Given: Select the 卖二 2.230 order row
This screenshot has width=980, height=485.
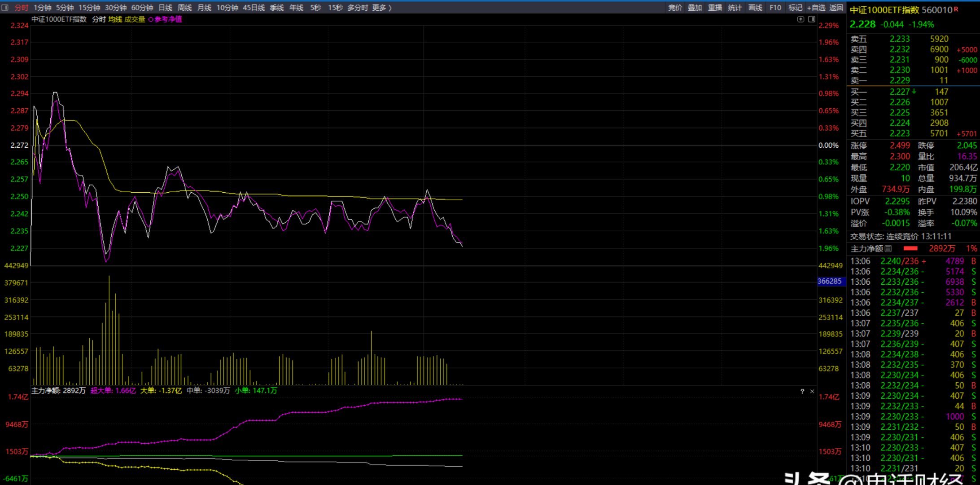Looking at the screenshot, I should pyautogui.click(x=914, y=70).
